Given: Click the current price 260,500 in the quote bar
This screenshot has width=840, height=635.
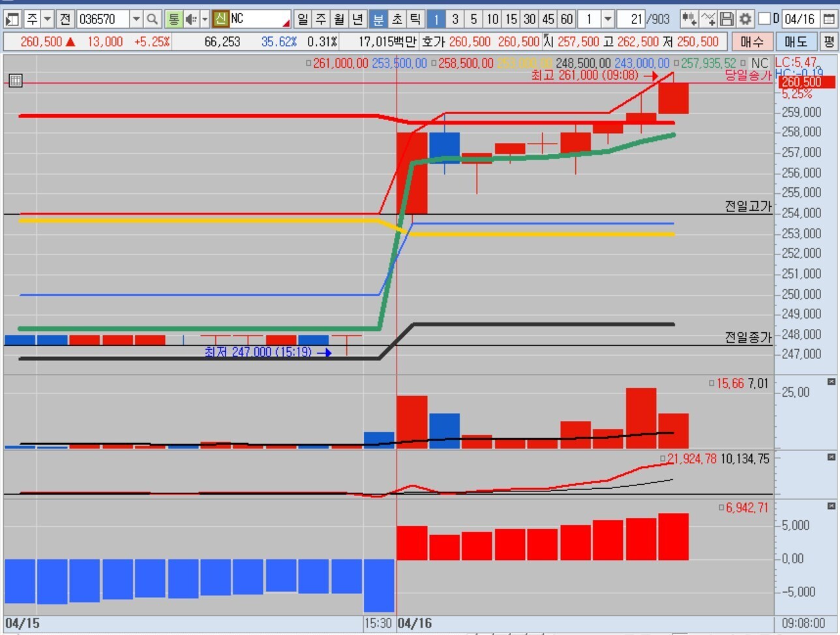Looking at the screenshot, I should [41, 42].
